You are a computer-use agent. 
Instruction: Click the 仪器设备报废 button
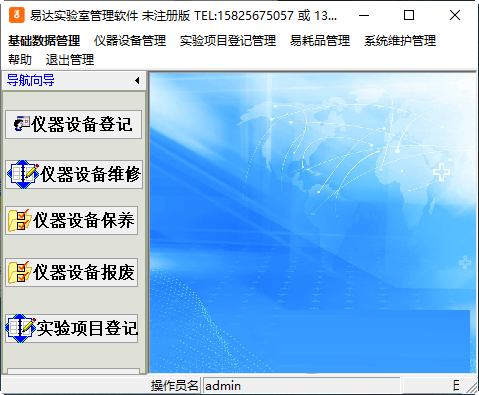[72, 272]
